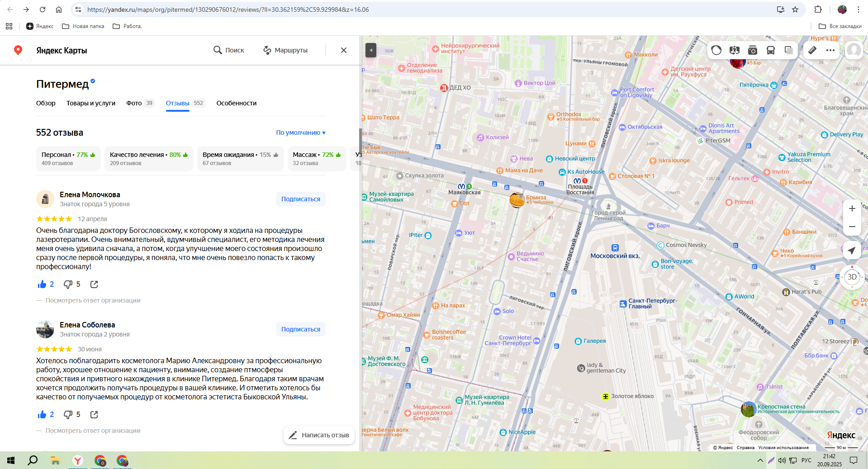Open the По умолчанию sorting dropdown
The width and height of the screenshot is (868, 469).
tap(301, 133)
